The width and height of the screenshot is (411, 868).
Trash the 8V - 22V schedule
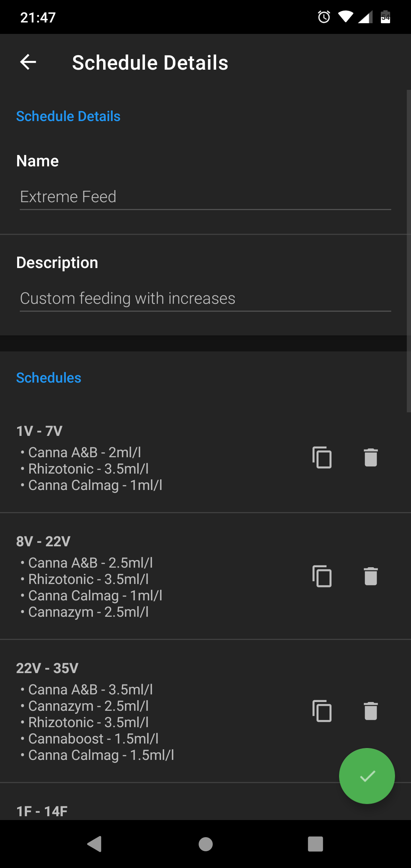(x=370, y=576)
